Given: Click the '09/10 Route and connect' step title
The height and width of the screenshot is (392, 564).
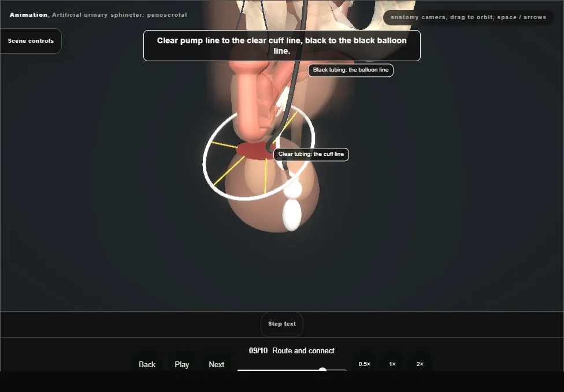Looking at the screenshot, I should coord(292,350).
